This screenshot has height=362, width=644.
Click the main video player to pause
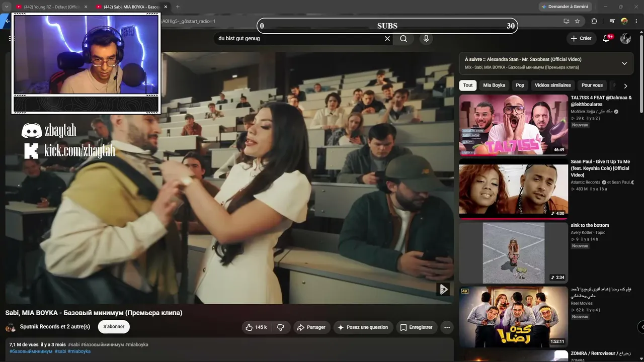tap(229, 177)
